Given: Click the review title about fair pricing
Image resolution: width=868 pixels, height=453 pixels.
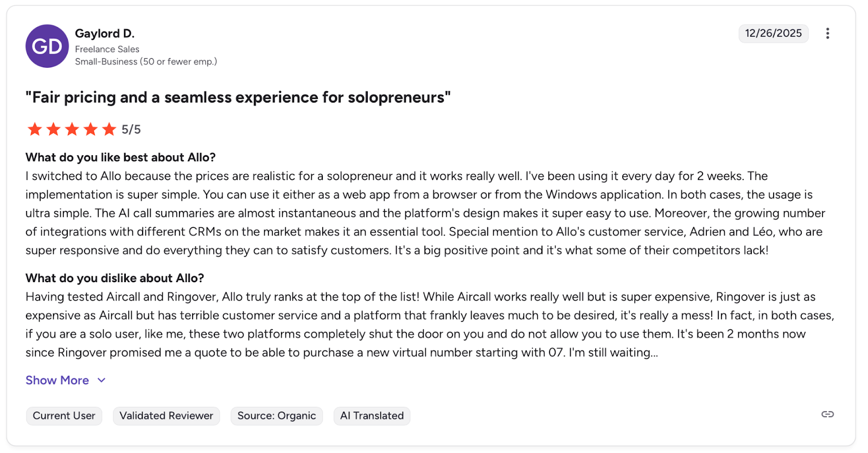Looking at the screenshot, I should [238, 98].
